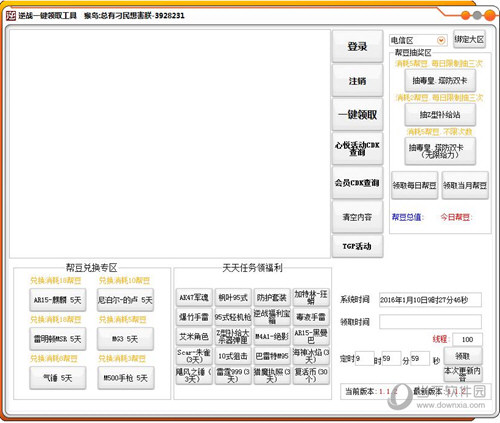Claim the 枫叶95式 reward
This screenshot has width=500, height=423.
point(233,297)
